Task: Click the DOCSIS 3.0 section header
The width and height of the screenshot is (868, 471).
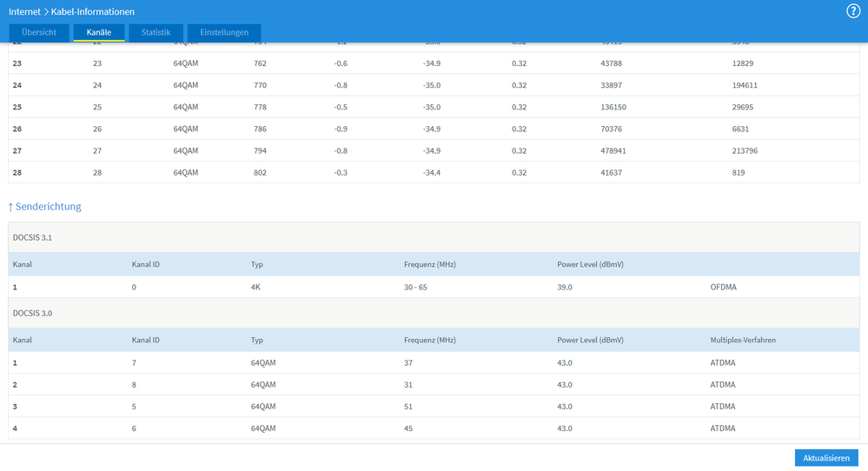Action: 35,312
